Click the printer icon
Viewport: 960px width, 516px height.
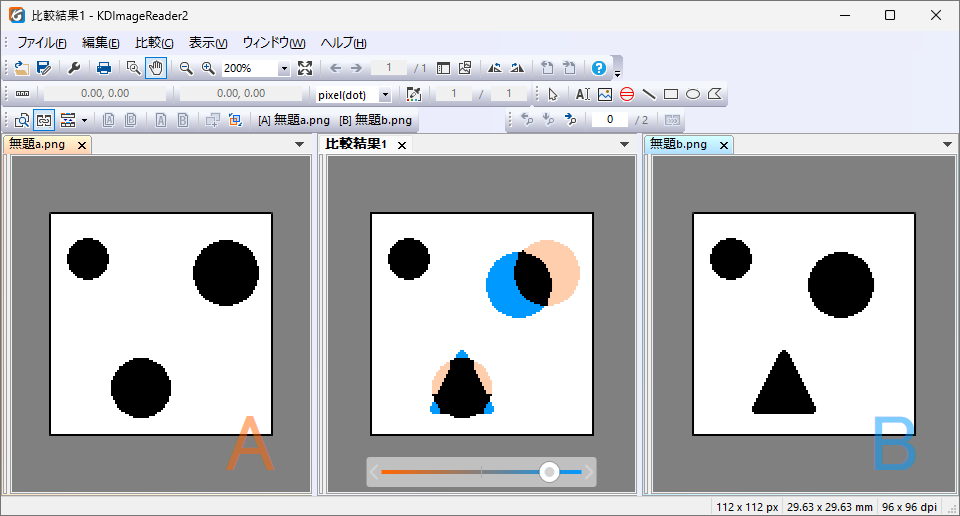click(104, 68)
